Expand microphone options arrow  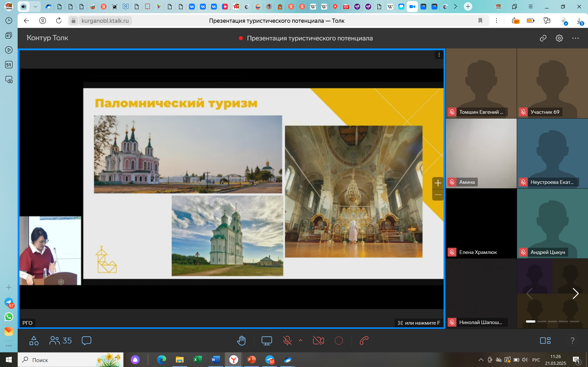point(301,340)
